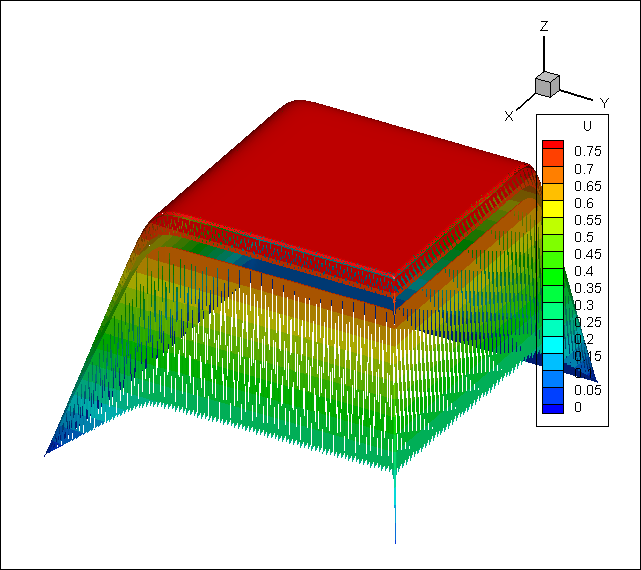
Task: Click the 0.55 legend value
Action: pos(588,220)
